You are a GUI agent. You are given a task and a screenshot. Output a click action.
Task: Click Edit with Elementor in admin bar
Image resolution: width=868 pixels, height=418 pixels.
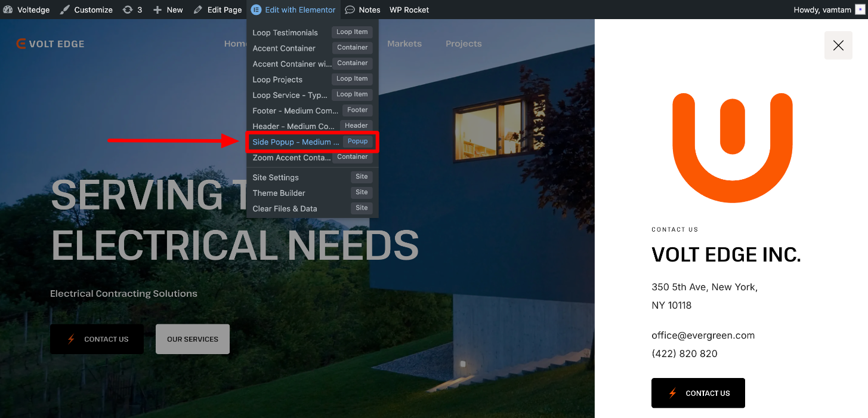[294, 10]
